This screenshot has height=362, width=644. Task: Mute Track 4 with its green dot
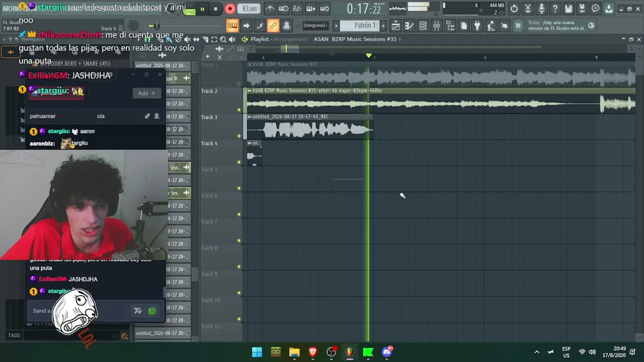coord(239,162)
